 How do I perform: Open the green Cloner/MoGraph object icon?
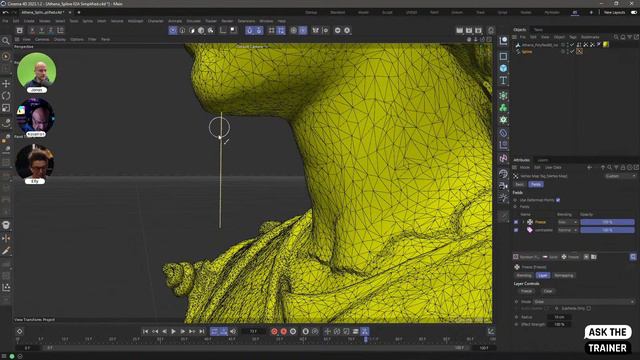click(x=503, y=107)
